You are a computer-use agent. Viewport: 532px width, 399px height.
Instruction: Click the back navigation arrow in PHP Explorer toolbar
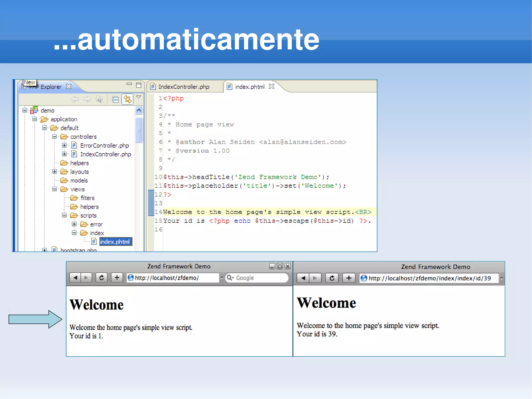point(75,99)
